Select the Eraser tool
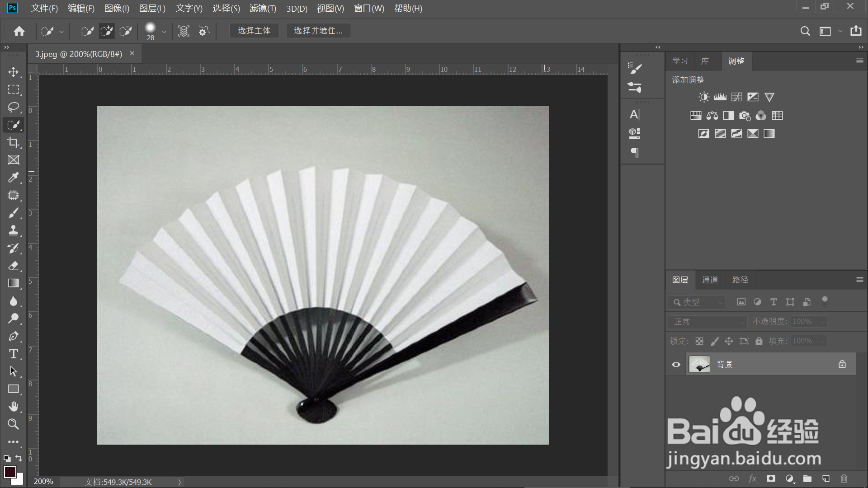 tap(13, 266)
